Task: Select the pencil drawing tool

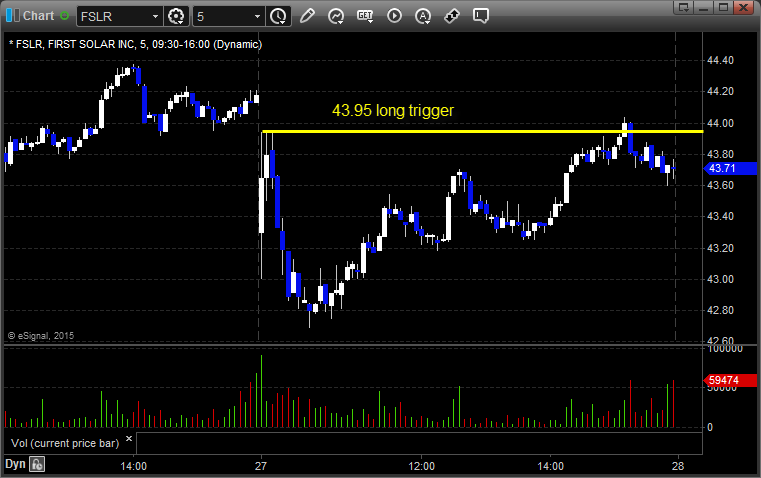Action: pos(307,16)
